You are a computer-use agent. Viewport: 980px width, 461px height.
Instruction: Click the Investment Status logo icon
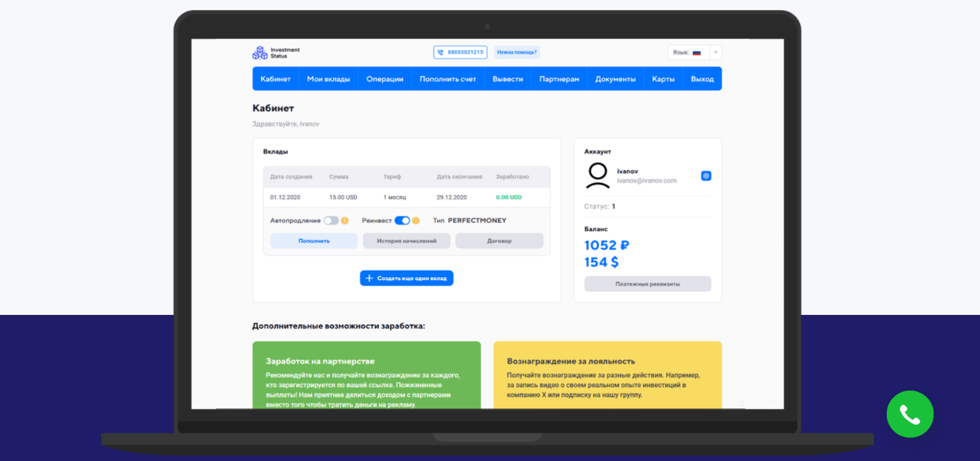(x=260, y=52)
